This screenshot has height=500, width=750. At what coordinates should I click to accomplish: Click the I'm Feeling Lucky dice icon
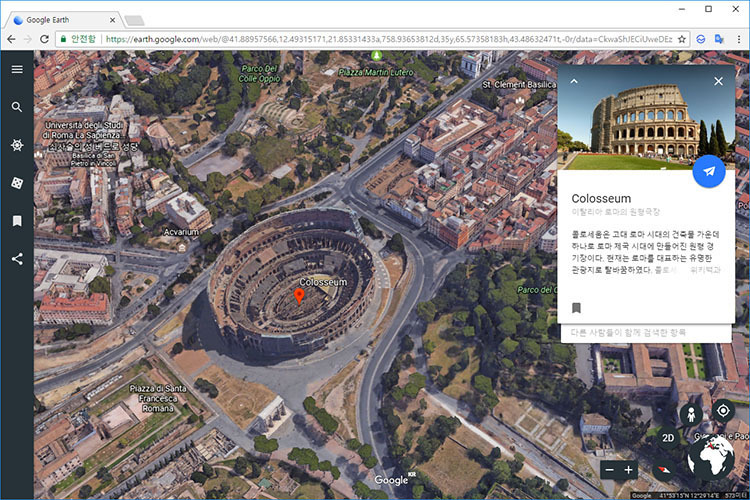pyautogui.click(x=17, y=183)
